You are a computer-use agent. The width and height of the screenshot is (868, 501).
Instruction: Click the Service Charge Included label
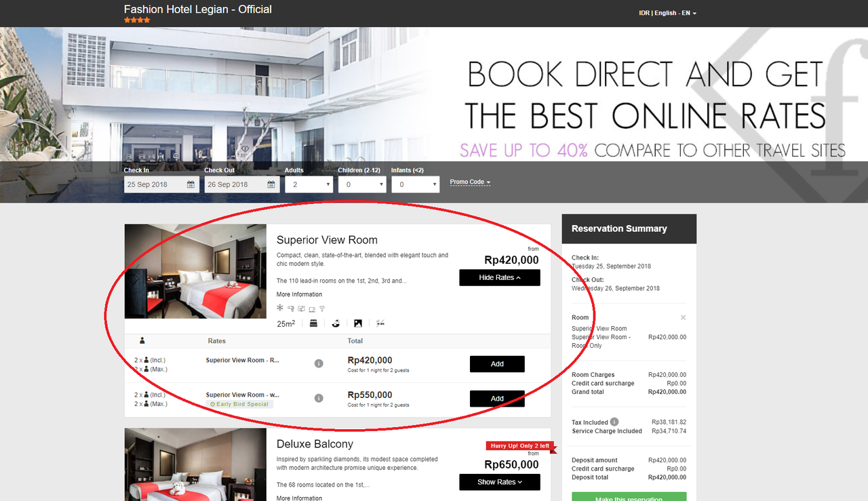607,431
